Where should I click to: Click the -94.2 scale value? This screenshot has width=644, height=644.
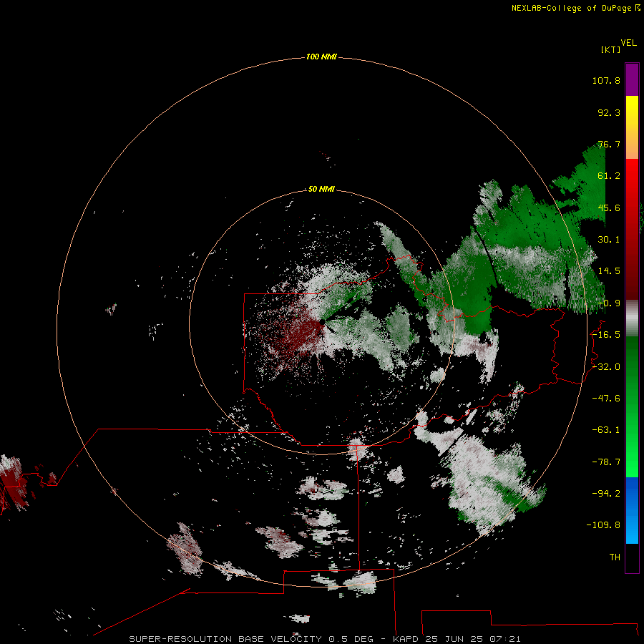coord(606,493)
